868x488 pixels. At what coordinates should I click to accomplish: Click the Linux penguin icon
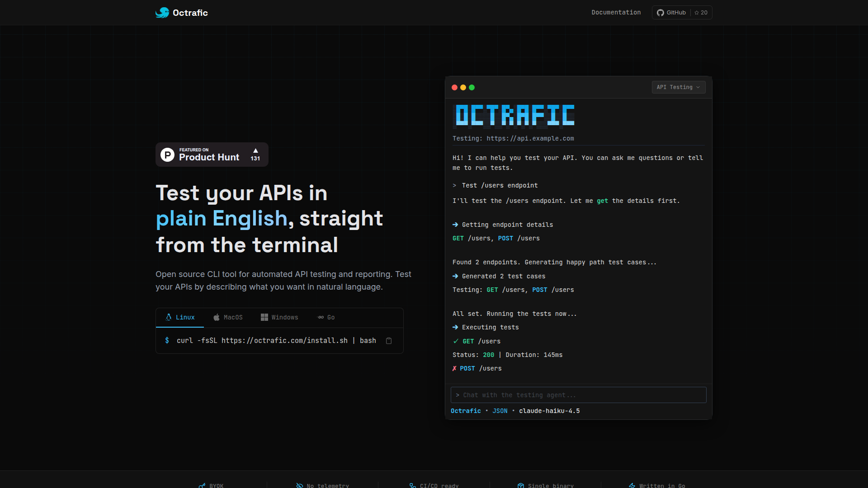[x=169, y=317]
